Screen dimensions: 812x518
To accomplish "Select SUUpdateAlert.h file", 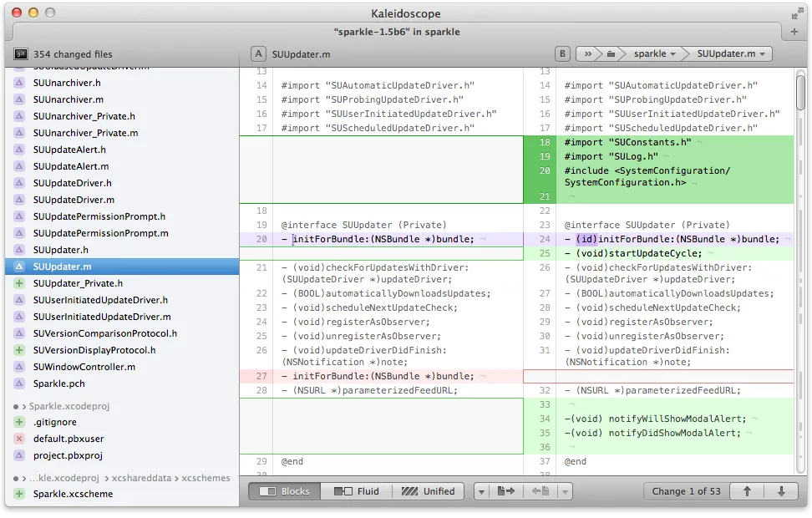I will (122, 150).
